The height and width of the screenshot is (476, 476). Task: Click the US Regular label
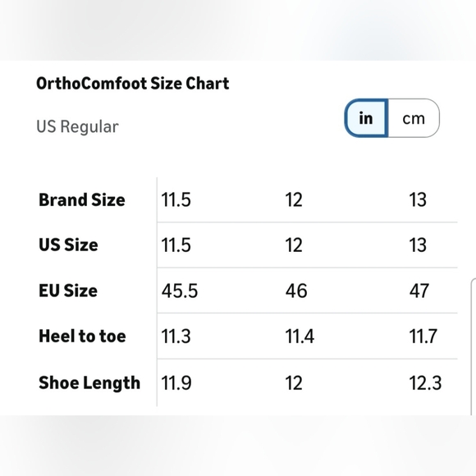click(77, 126)
